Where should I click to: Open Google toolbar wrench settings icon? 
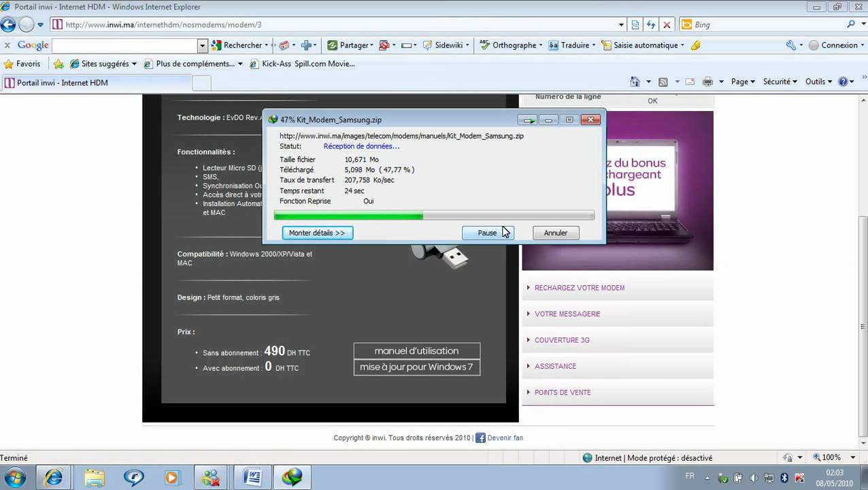click(x=790, y=45)
